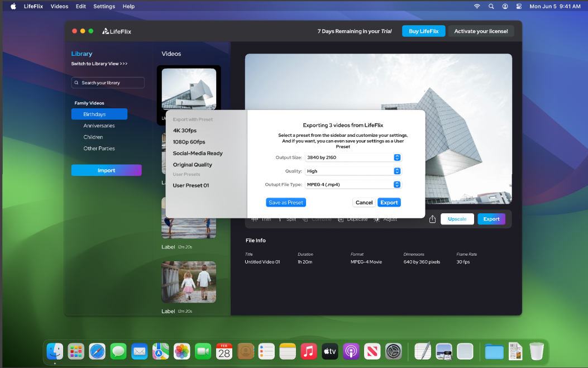
Task: Select User Preset 01
Action: [x=191, y=185]
